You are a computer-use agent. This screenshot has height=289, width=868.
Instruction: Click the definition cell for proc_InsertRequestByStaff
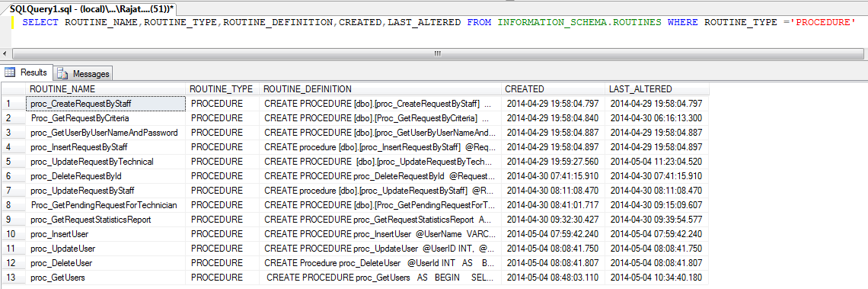pos(380,147)
